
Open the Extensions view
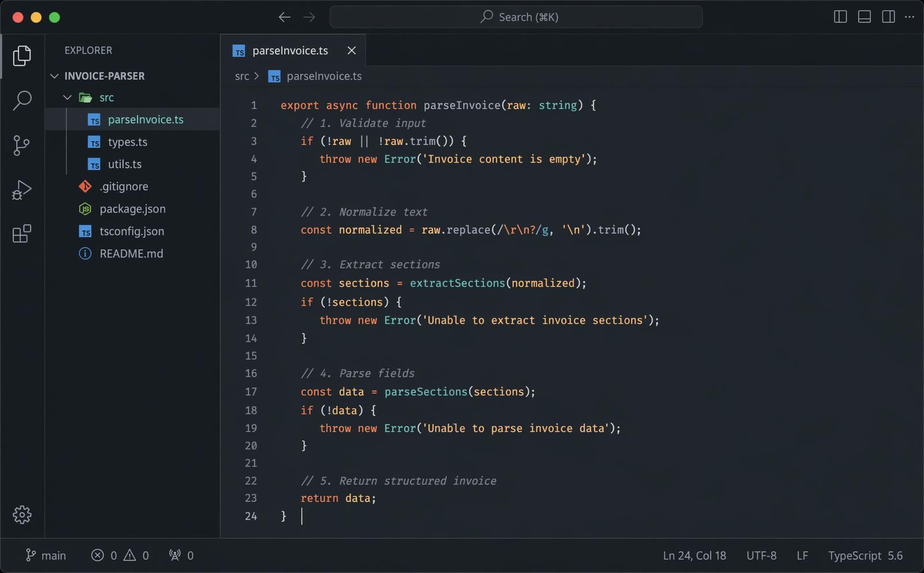pyautogui.click(x=22, y=234)
